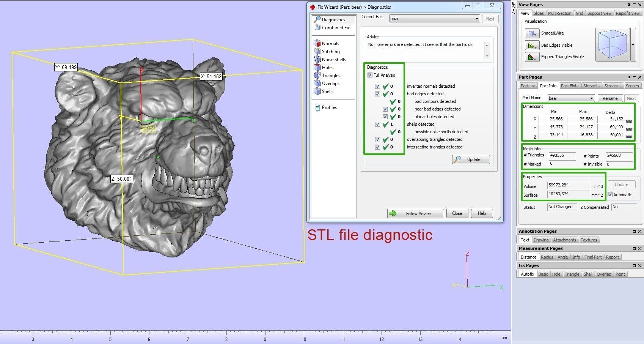
Task: Switch to the Slices tab
Action: 539,13
